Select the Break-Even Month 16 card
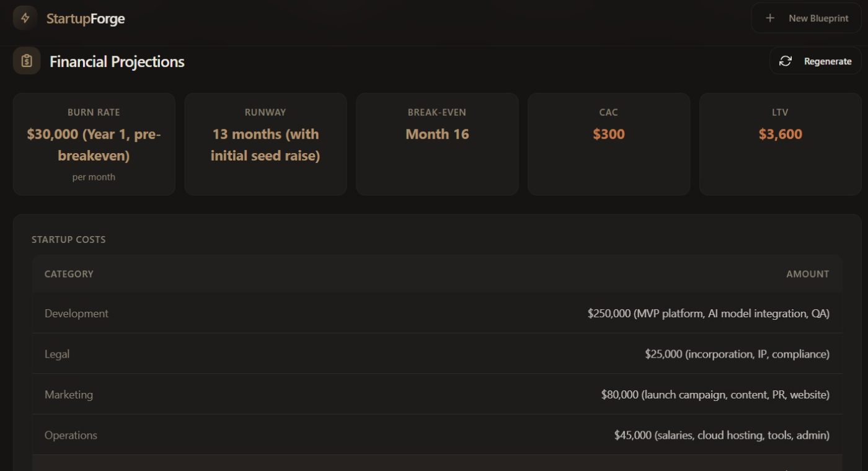This screenshot has width=868, height=471. click(437, 144)
